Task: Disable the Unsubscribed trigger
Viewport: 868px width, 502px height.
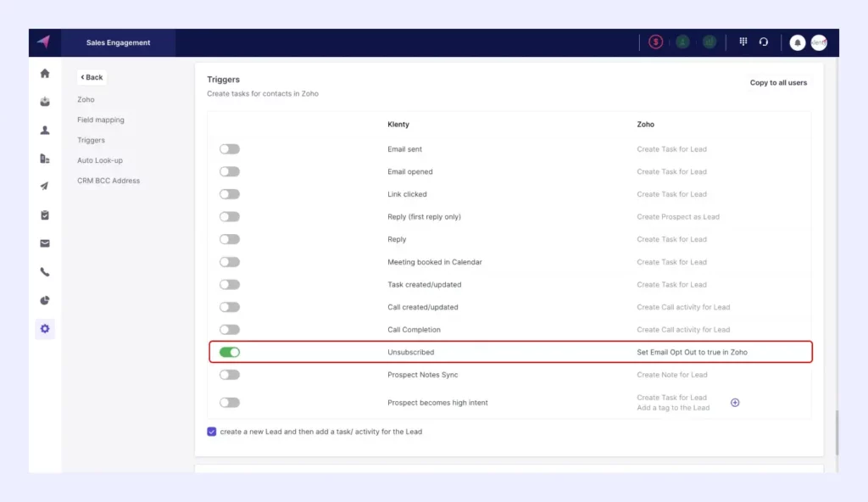Action: tap(229, 352)
